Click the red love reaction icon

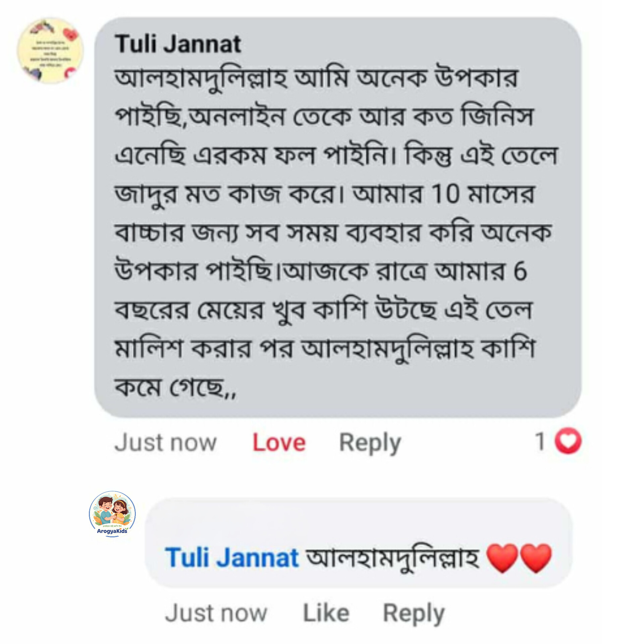click(568, 441)
